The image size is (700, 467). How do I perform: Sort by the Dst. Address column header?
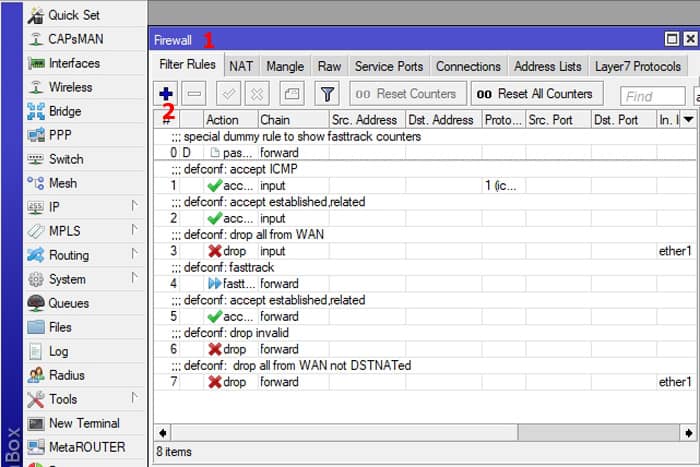click(x=444, y=120)
